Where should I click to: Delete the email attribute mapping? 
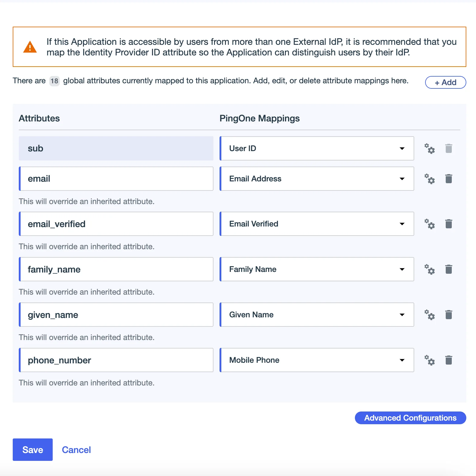click(449, 179)
